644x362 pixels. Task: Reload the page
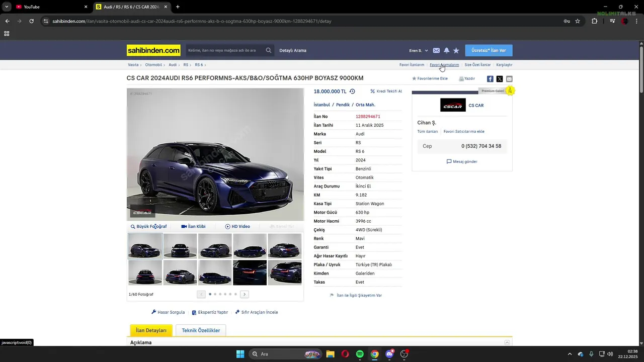(x=31, y=21)
